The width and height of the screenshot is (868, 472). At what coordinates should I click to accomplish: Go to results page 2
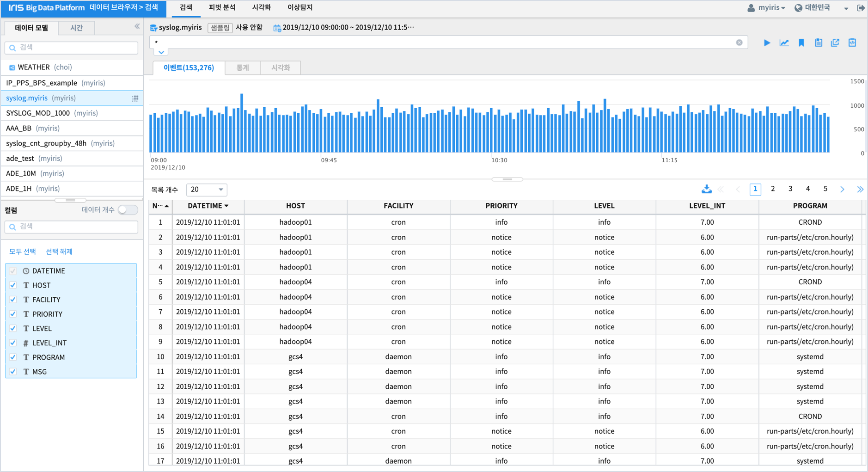[x=773, y=189]
